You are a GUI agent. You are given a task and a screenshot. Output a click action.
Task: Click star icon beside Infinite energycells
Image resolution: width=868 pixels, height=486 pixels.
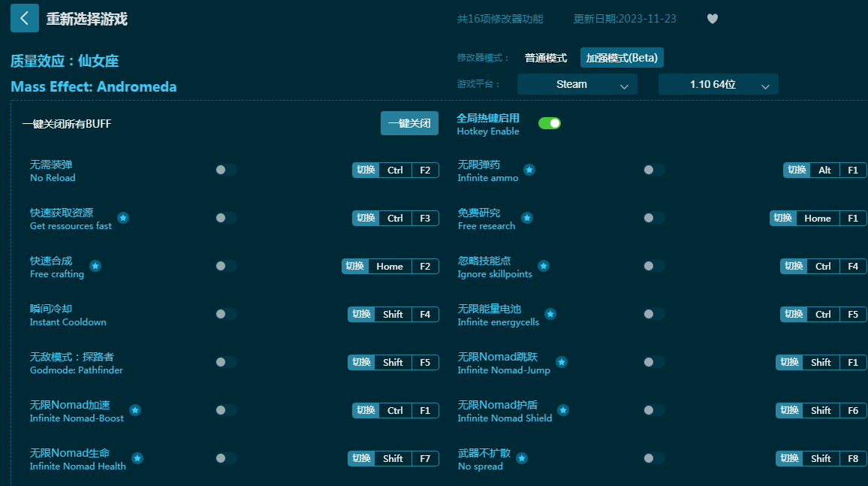550,315
